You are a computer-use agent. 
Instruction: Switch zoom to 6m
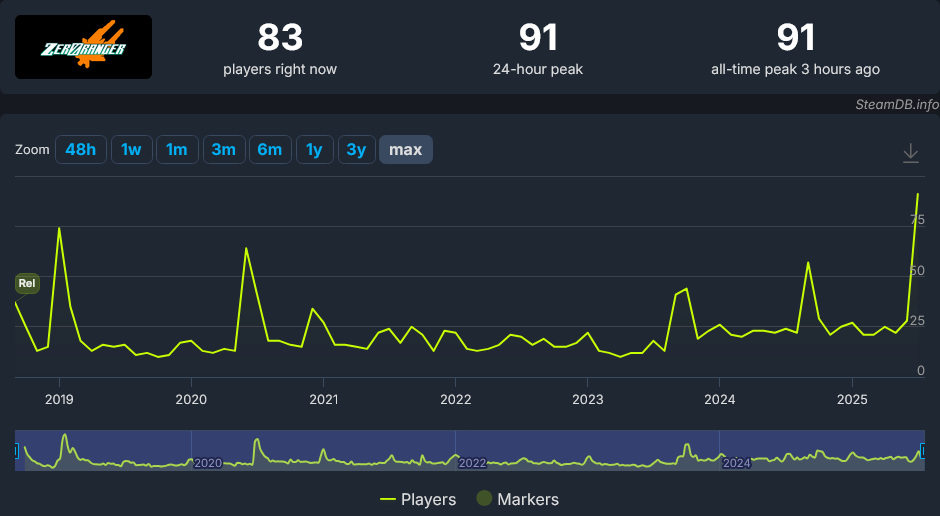[270, 149]
